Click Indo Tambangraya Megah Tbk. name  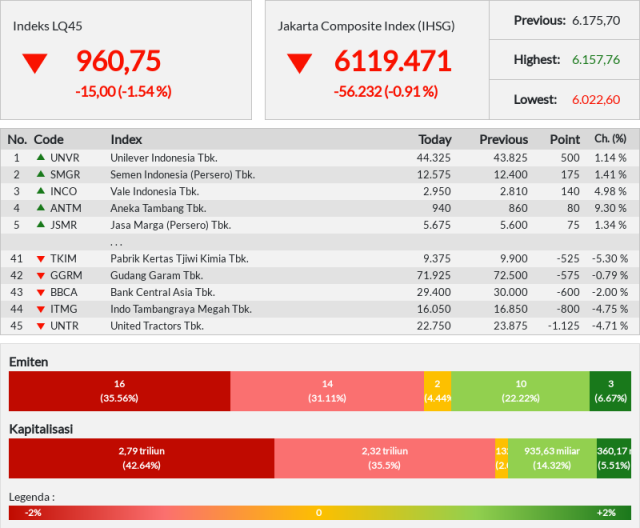point(181,309)
